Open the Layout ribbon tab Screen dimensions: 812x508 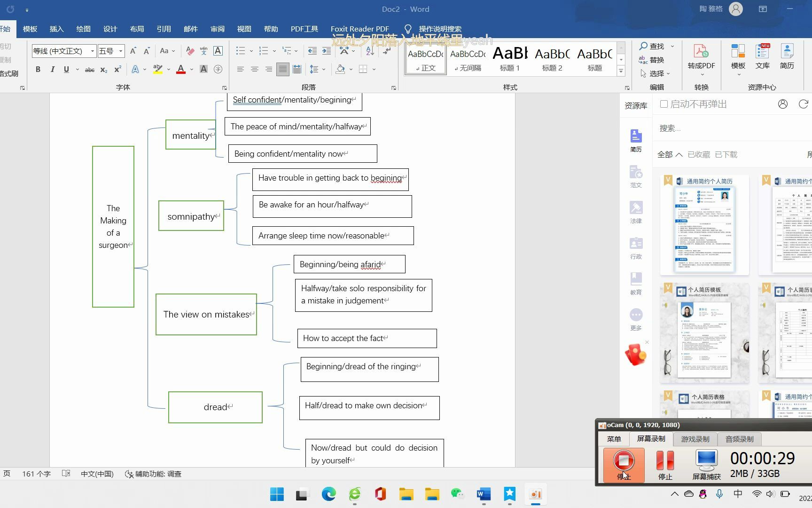tap(137, 29)
